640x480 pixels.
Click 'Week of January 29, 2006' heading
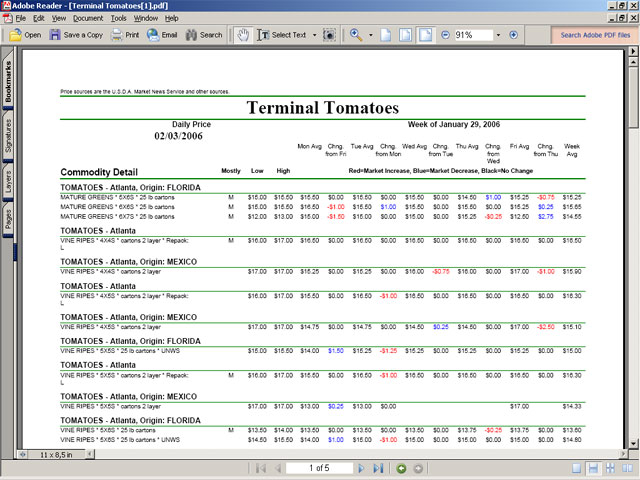pyautogui.click(x=453, y=124)
